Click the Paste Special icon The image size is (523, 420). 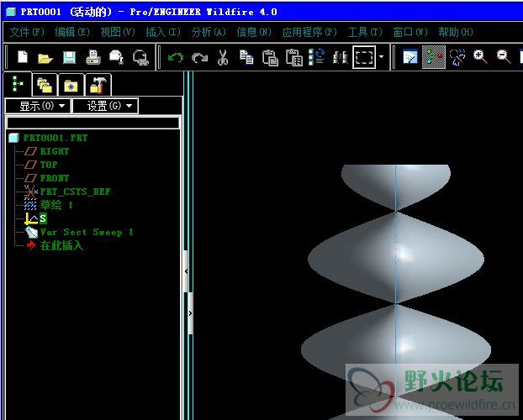(294, 57)
